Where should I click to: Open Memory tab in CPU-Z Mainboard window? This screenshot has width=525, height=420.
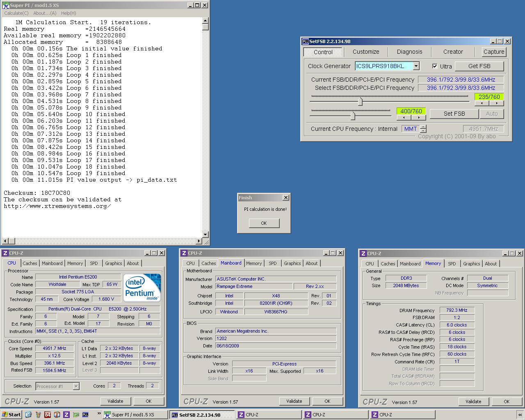254,263
